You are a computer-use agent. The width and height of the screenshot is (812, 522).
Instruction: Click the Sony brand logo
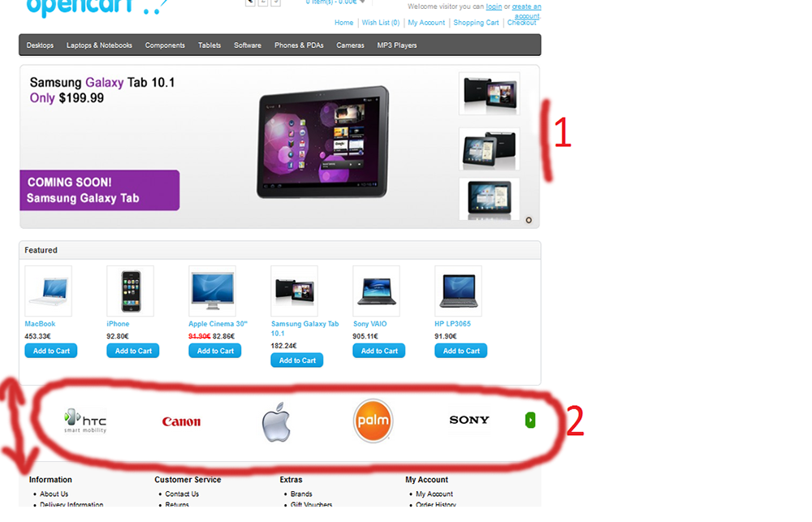tap(469, 420)
